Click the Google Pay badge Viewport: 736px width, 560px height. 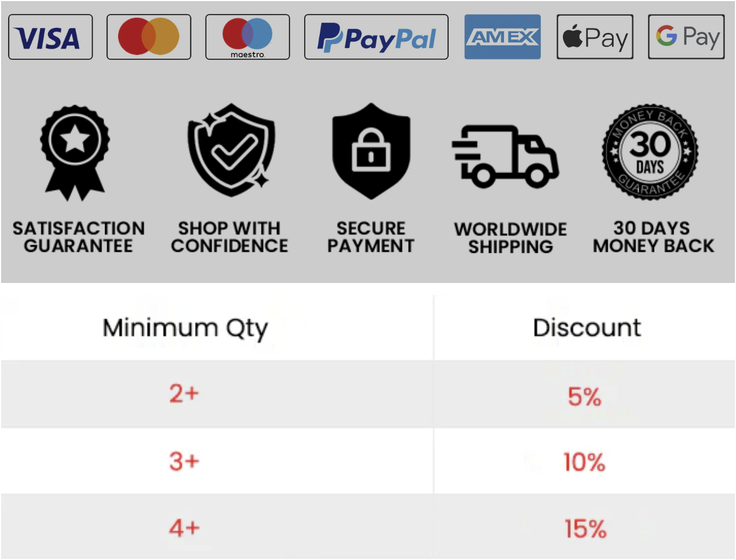(686, 37)
